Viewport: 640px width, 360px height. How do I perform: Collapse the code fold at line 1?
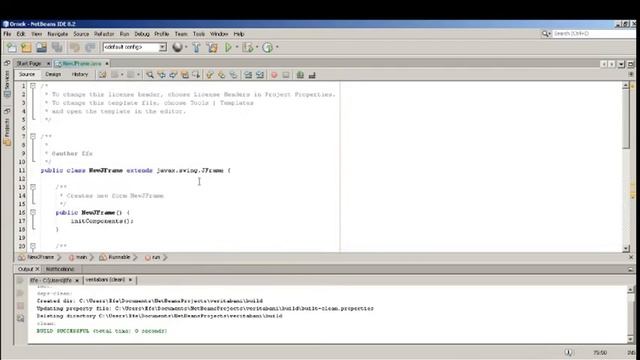[33, 86]
